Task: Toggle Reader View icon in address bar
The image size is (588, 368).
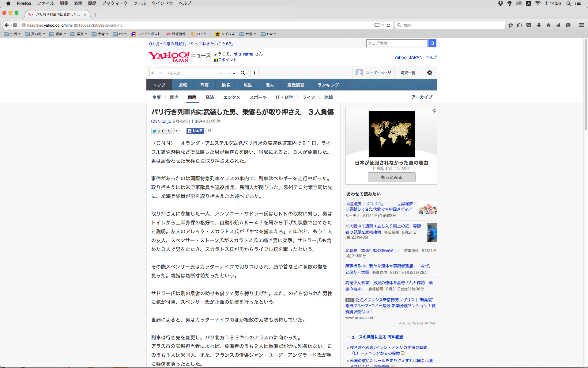Action: click(x=377, y=25)
